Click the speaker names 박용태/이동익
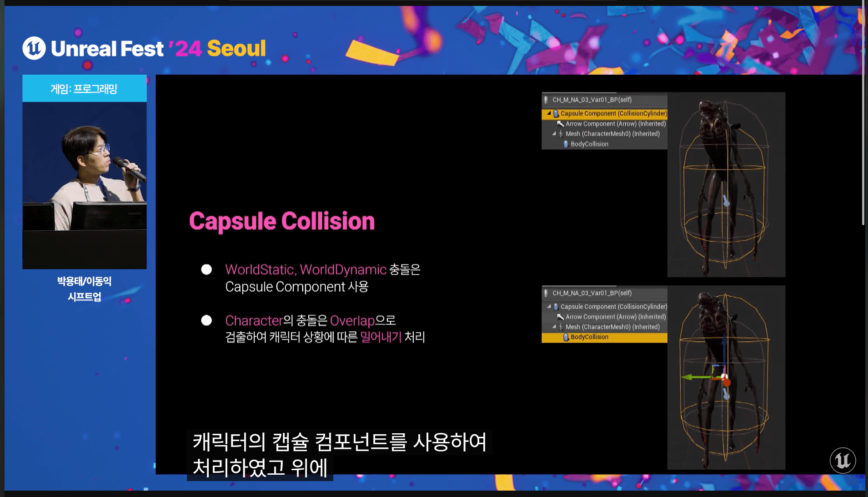Screen dimensions: 868x497 [84, 281]
